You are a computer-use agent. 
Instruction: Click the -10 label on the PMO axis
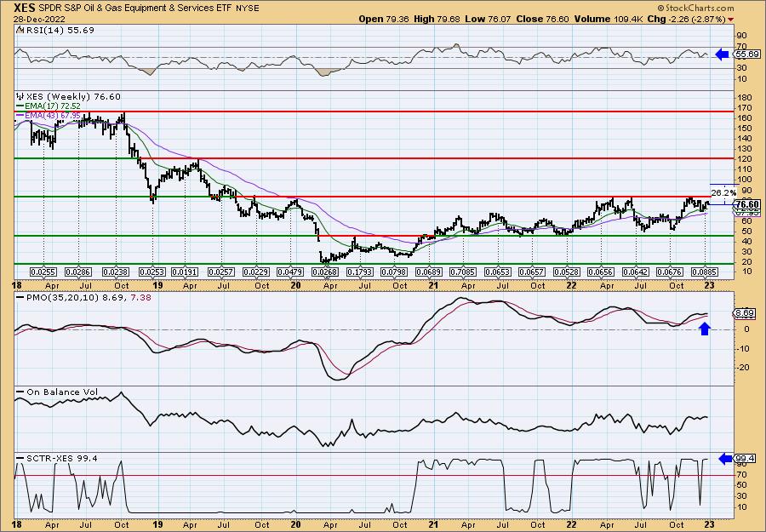[x=742, y=348]
